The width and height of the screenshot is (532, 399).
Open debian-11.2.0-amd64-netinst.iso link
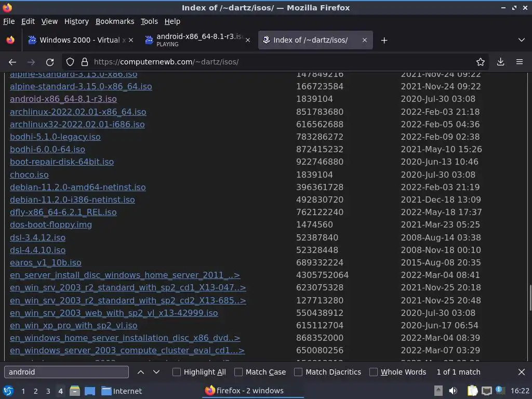tap(78, 187)
